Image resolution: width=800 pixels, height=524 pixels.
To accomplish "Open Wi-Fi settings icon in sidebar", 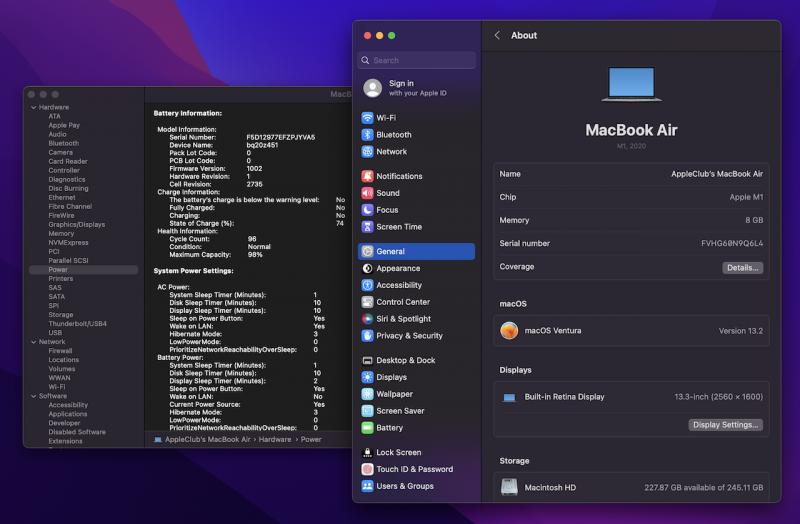I will coord(367,118).
